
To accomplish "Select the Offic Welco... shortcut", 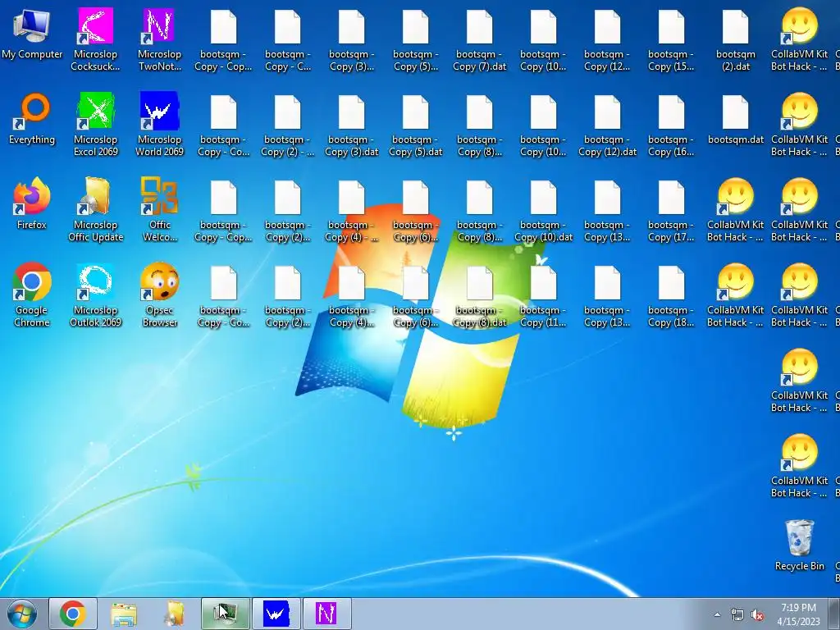I will pyautogui.click(x=160, y=210).
